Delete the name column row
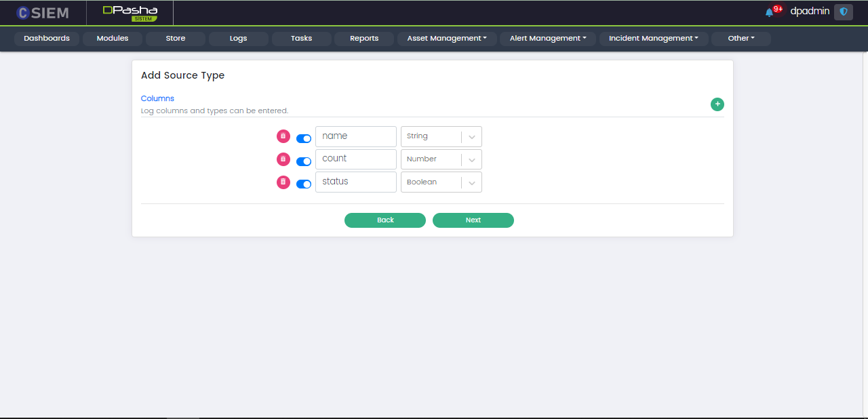868x419 pixels. 283,136
